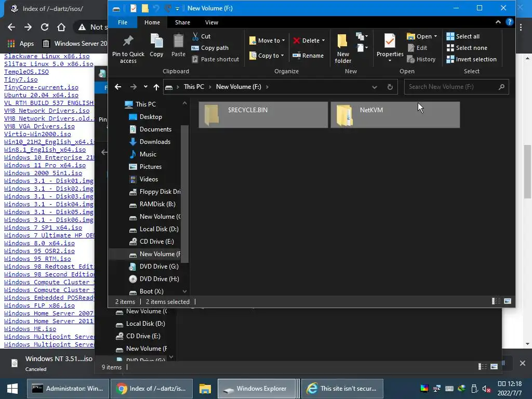
Task: Collapse the ribbon with the chevron
Action: [498, 22]
